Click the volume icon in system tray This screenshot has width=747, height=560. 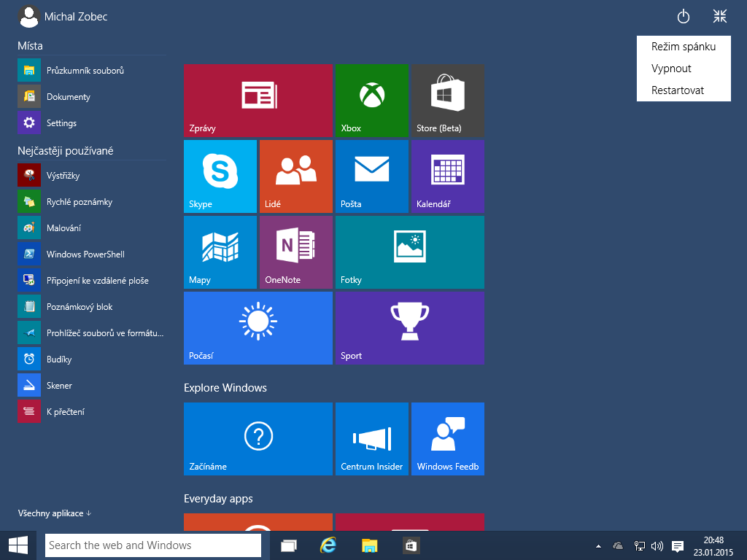pyautogui.click(x=657, y=545)
